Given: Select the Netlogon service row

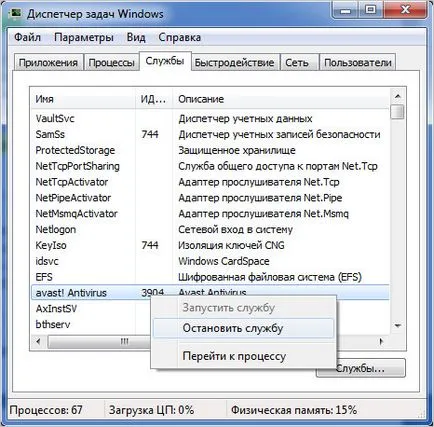Looking at the screenshot, I should click(210, 229).
